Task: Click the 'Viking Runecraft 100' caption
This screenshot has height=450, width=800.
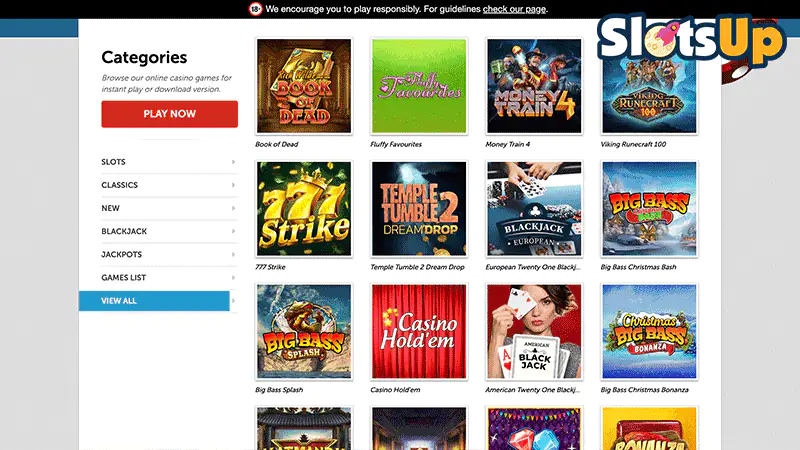Action: click(x=633, y=144)
